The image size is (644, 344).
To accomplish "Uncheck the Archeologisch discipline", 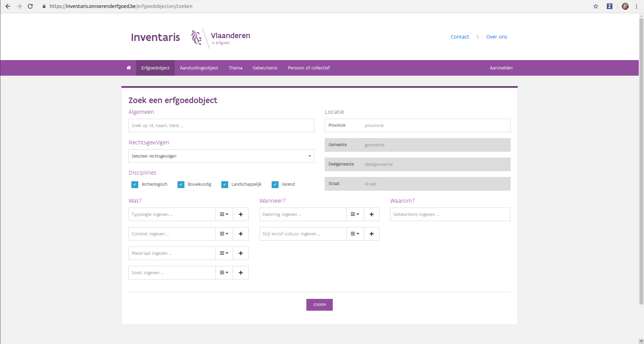I will [135, 185].
